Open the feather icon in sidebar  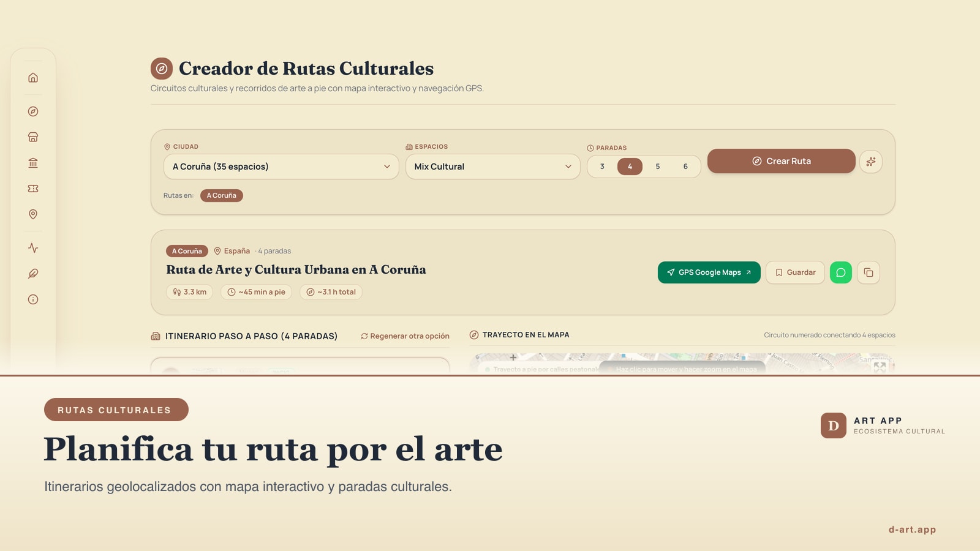coord(33,274)
